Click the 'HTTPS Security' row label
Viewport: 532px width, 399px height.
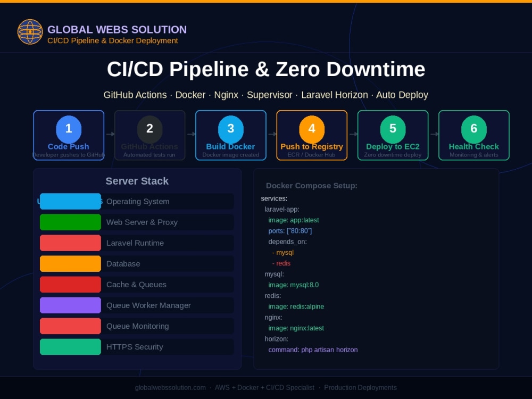135,347
